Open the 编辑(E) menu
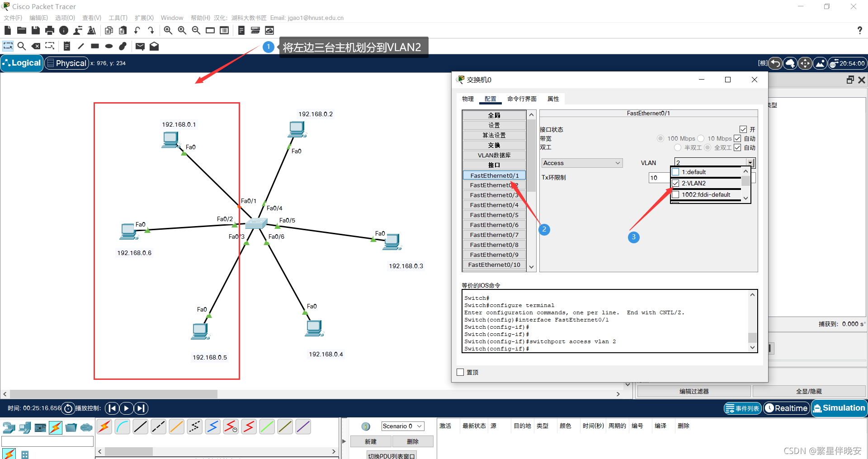Screen dimensions: 868x459 (x=38, y=18)
